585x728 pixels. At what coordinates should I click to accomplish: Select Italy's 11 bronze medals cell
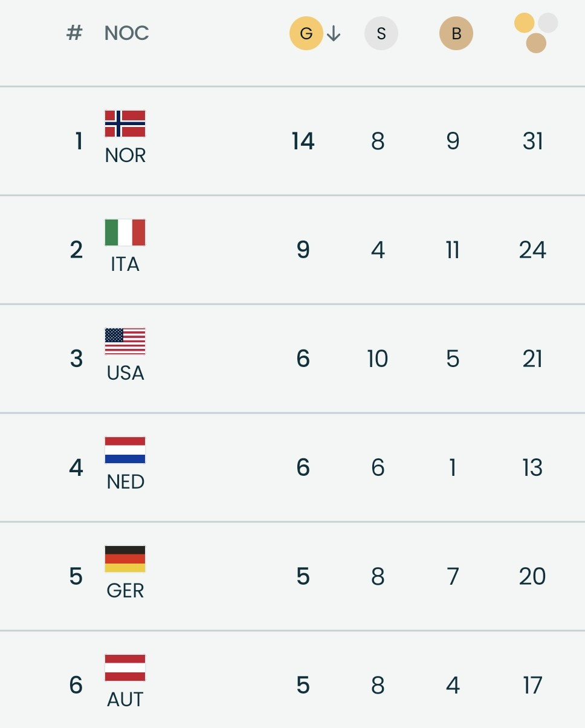(453, 250)
